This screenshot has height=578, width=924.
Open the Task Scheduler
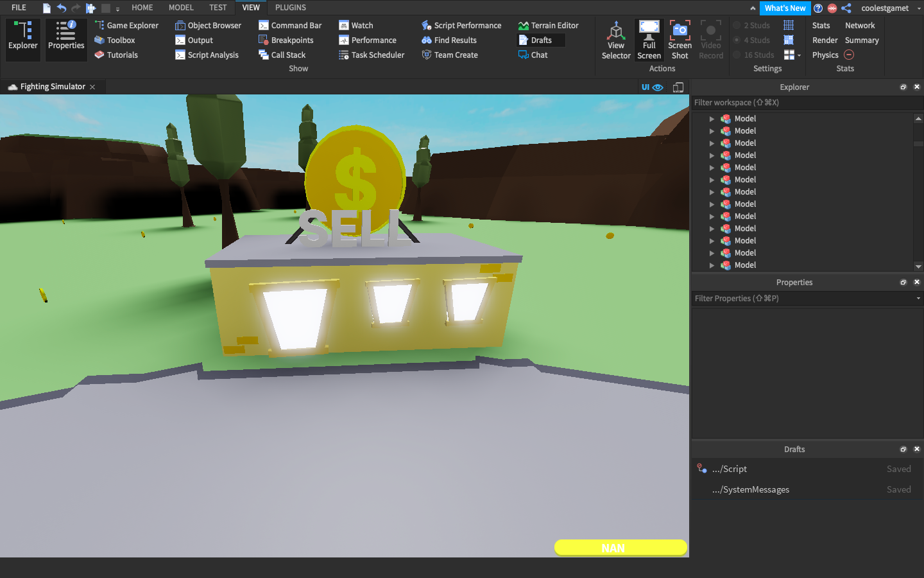[372, 55]
